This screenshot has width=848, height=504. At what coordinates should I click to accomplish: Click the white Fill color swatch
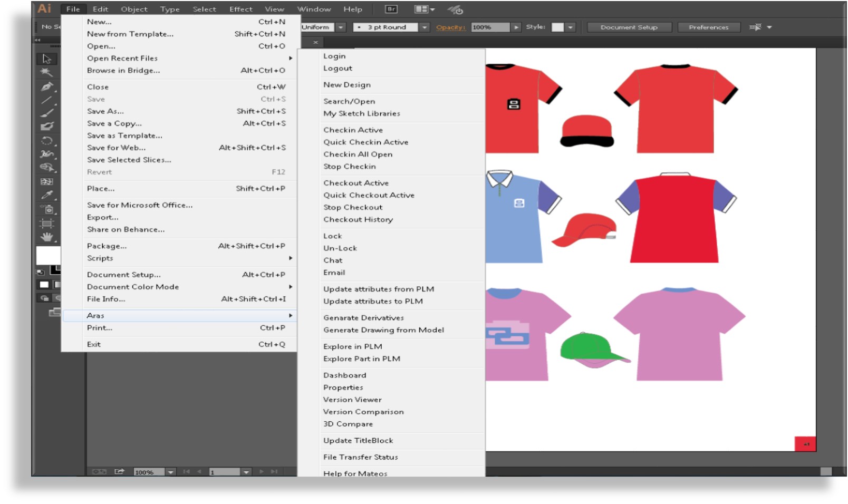click(47, 255)
